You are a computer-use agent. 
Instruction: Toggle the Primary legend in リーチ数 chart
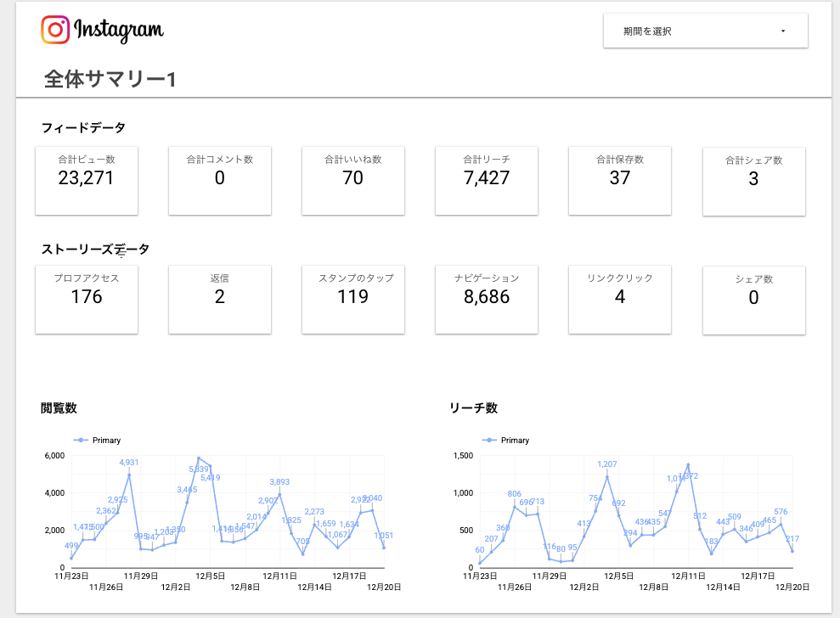(506, 441)
